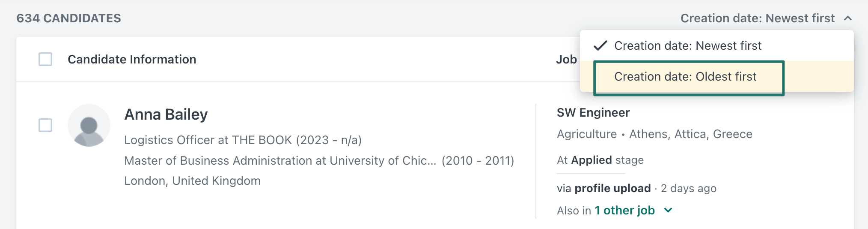Select all candidates checkbox in header
This screenshot has width=868, height=229.
(x=45, y=59)
